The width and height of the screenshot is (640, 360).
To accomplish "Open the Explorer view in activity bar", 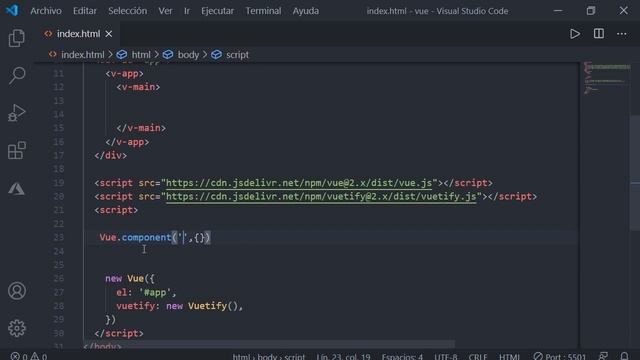I will click(17, 38).
